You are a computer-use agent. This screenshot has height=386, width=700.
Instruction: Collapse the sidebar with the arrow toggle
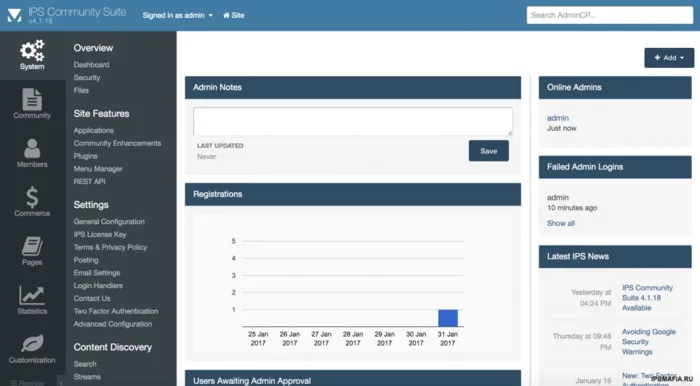click(61, 382)
